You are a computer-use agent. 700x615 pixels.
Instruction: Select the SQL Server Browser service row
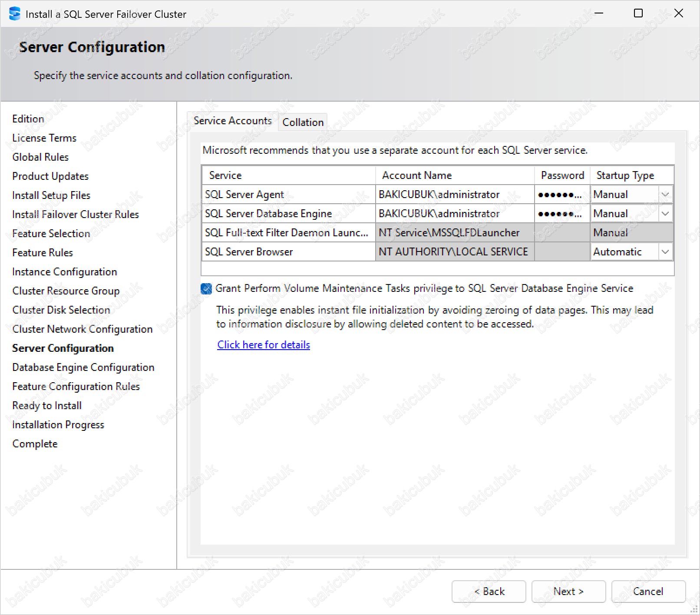click(288, 252)
